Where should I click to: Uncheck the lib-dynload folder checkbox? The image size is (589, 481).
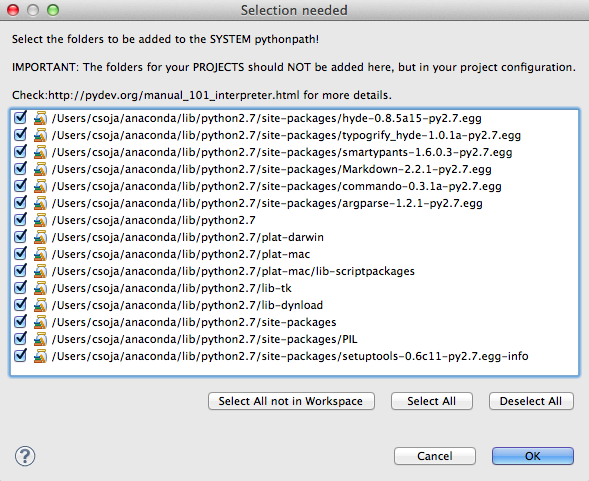20,305
